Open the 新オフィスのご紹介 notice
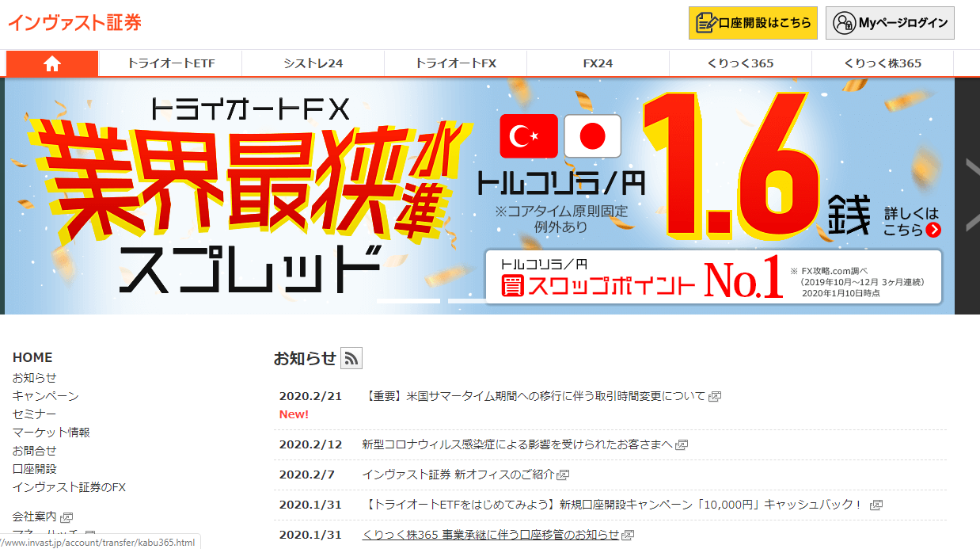This screenshot has width=980, height=549. click(x=458, y=475)
